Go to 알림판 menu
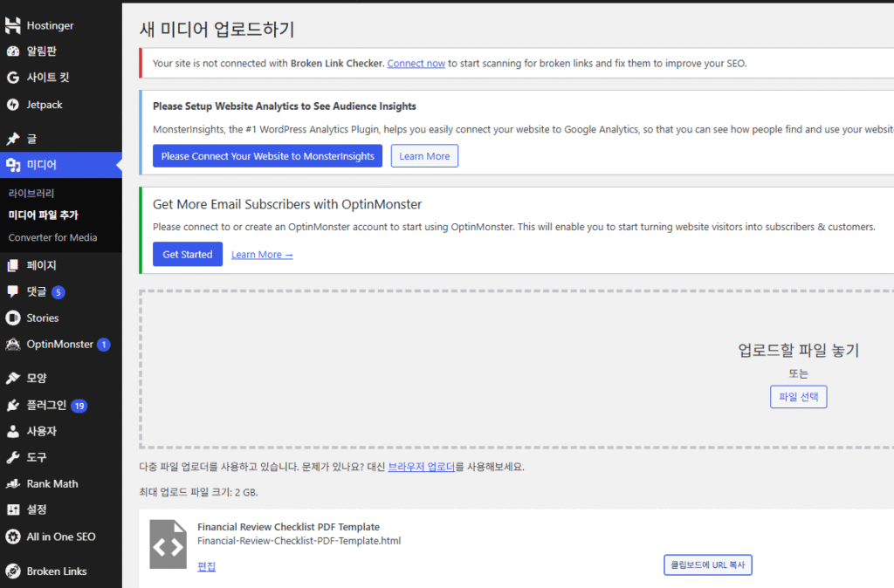Image resolution: width=894 pixels, height=588 pixels. 42,51
